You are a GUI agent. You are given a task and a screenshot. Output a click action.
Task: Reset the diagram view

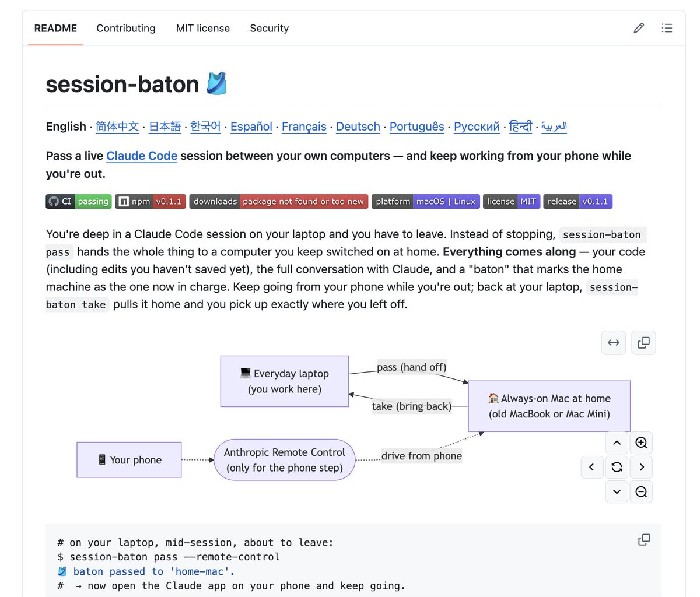tap(617, 467)
